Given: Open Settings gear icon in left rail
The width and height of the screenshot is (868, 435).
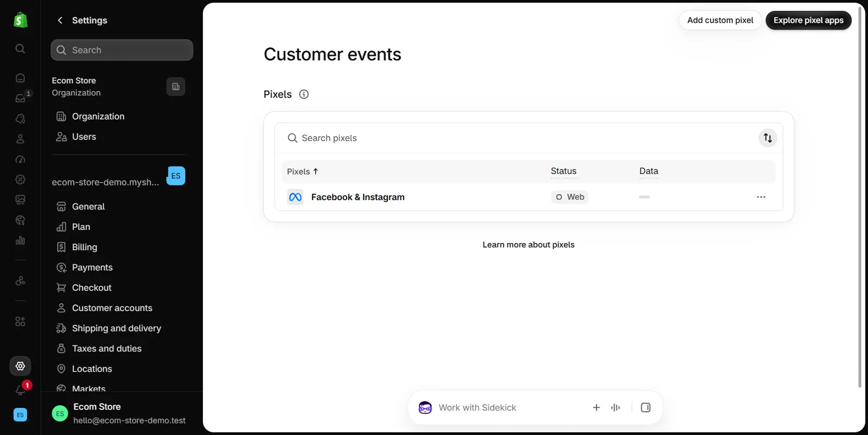Looking at the screenshot, I should click(x=20, y=366).
